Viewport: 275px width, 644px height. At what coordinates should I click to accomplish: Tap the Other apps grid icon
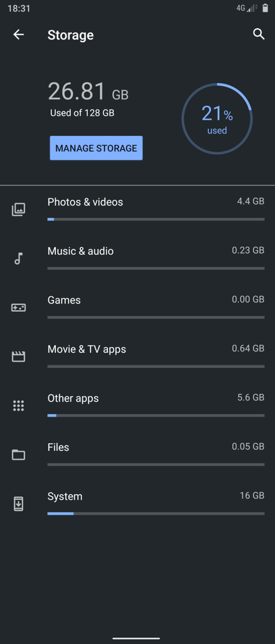(x=18, y=406)
